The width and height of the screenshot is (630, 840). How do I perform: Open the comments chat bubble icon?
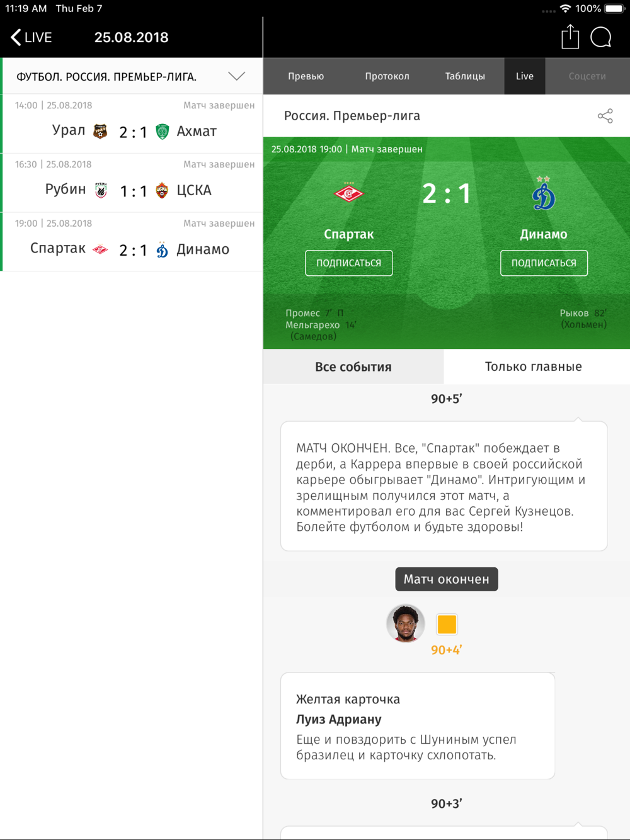(x=601, y=37)
